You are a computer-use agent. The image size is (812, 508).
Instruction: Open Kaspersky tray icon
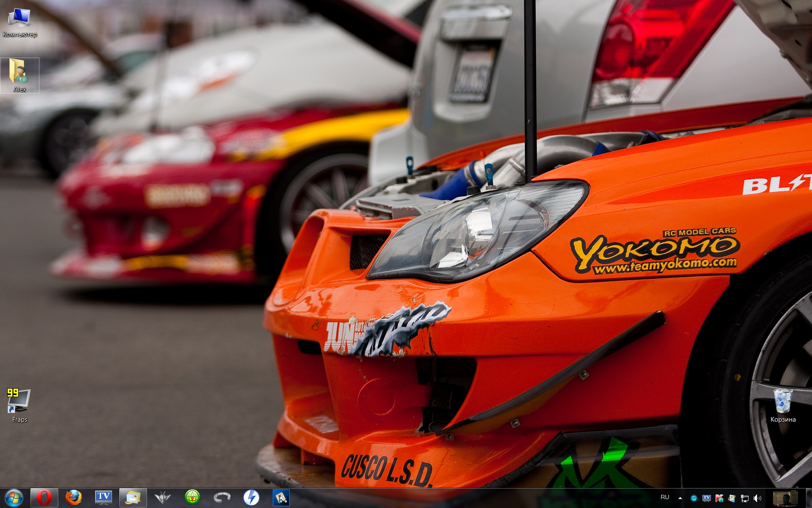(719, 498)
